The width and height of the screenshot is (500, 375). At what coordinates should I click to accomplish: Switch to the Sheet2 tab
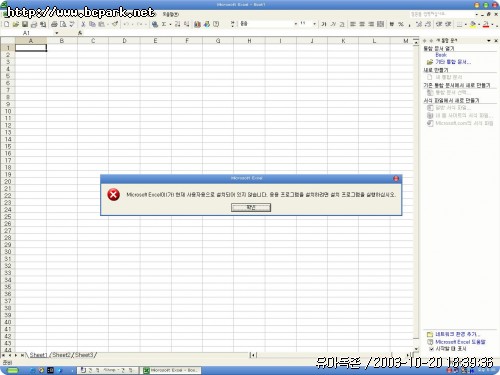62,355
